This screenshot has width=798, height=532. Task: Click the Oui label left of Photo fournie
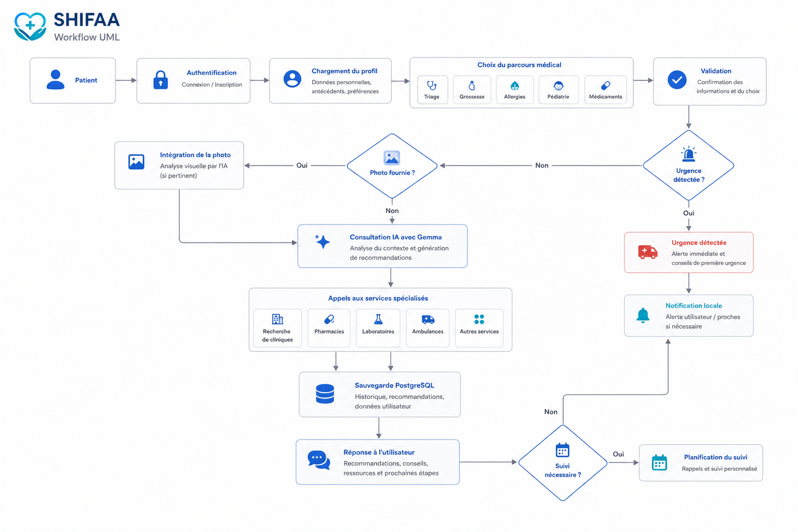pos(302,165)
